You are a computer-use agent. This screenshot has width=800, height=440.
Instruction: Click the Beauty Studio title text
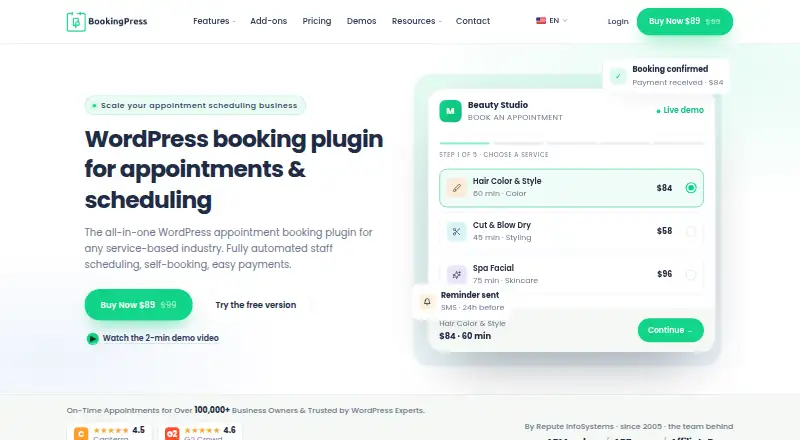click(498, 105)
